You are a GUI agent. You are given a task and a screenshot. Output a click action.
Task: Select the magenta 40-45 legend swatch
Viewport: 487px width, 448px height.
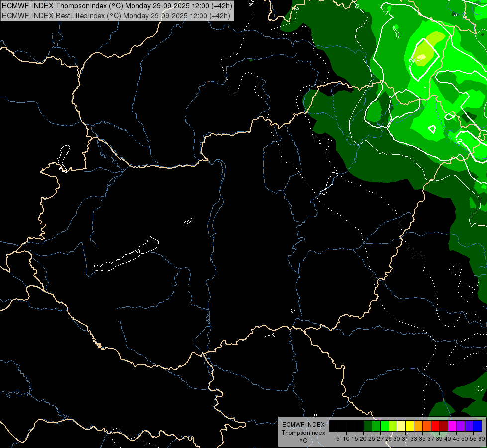[x=452, y=426]
